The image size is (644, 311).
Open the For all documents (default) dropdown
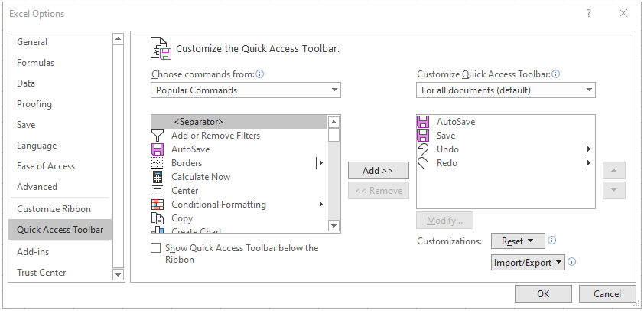[x=506, y=90]
